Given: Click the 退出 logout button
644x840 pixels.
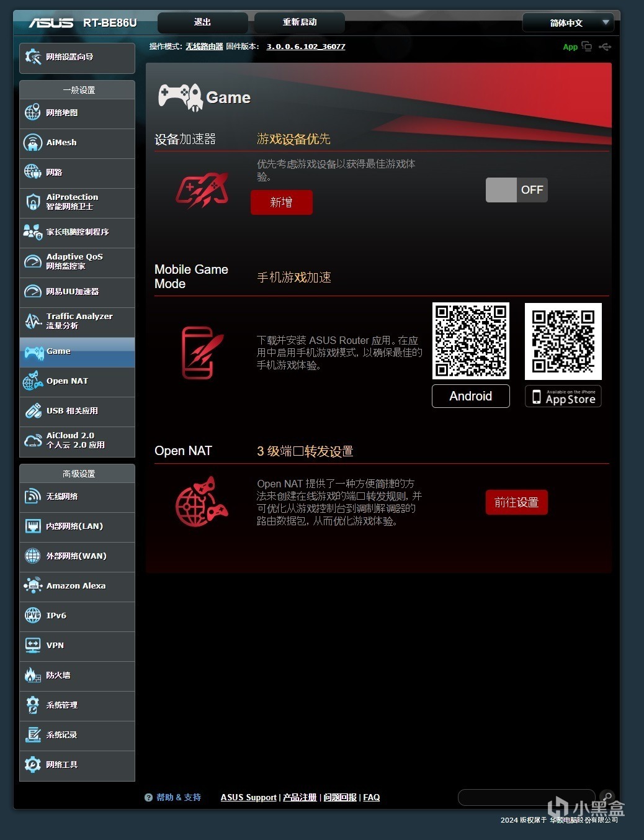Looking at the screenshot, I should point(202,22).
